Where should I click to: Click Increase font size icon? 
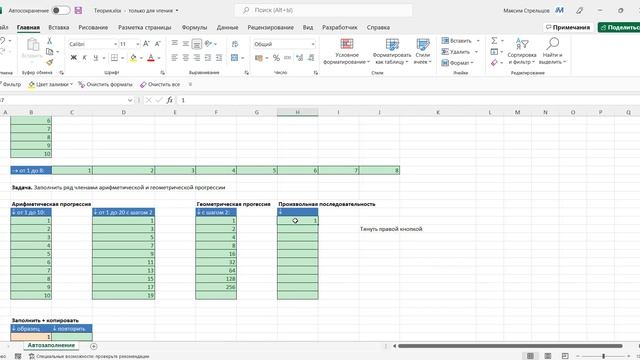(x=146, y=44)
